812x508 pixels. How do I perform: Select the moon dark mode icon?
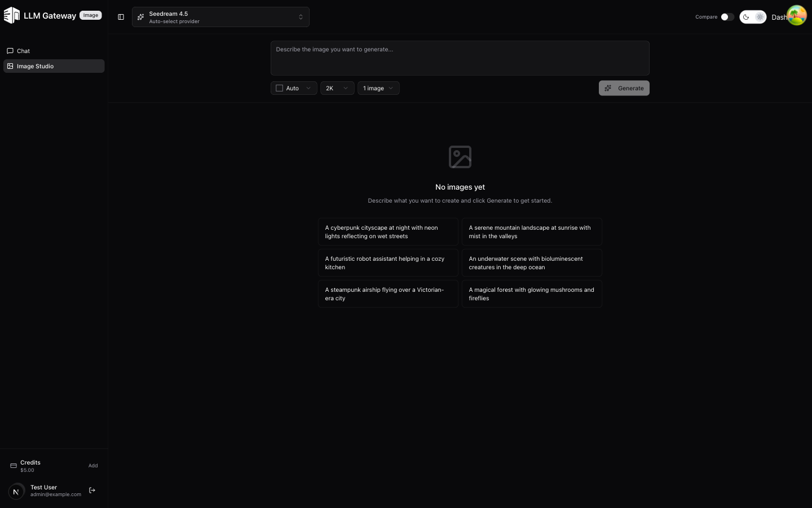pos(746,17)
